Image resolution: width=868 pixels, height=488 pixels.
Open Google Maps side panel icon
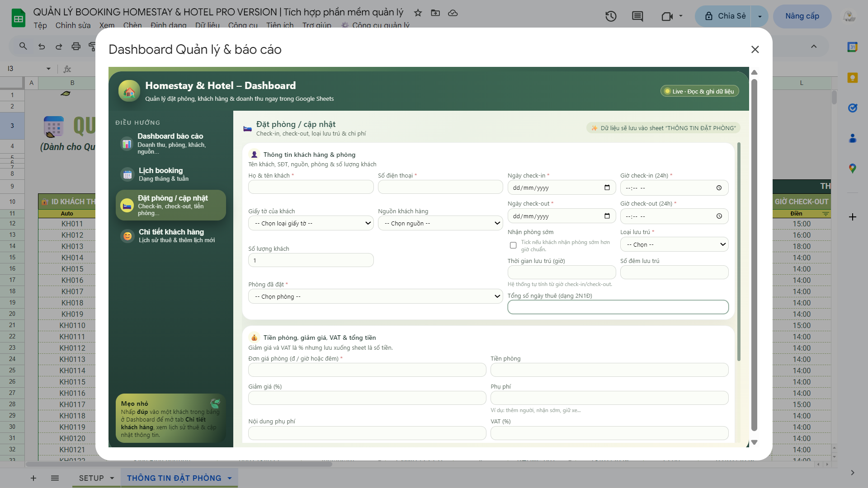[x=852, y=169]
